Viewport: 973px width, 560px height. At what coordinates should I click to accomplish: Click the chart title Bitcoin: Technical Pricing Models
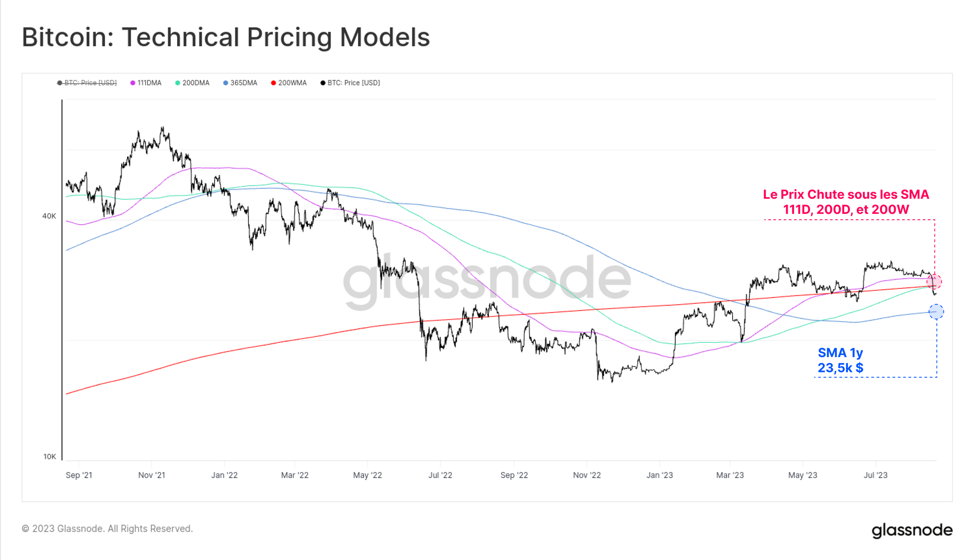point(226,37)
